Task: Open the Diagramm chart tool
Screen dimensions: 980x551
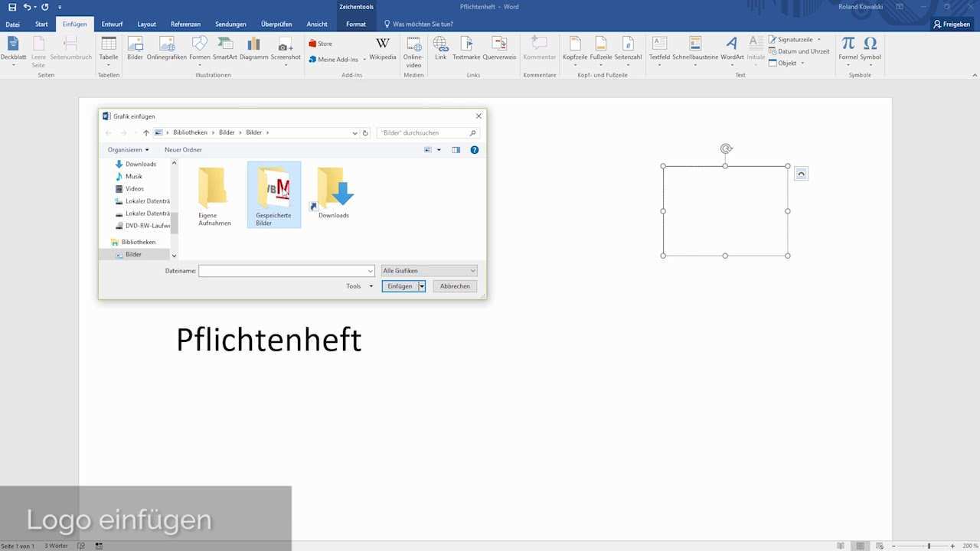Action: [253, 47]
